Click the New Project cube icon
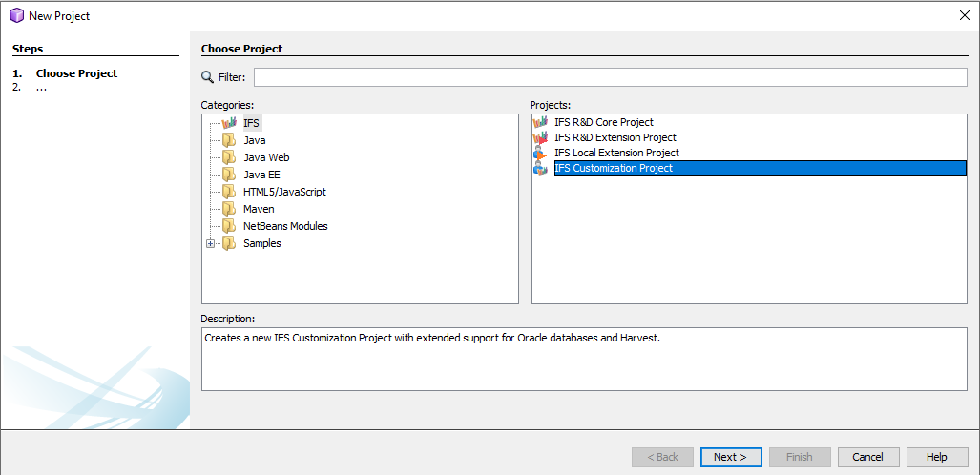 [x=17, y=15]
